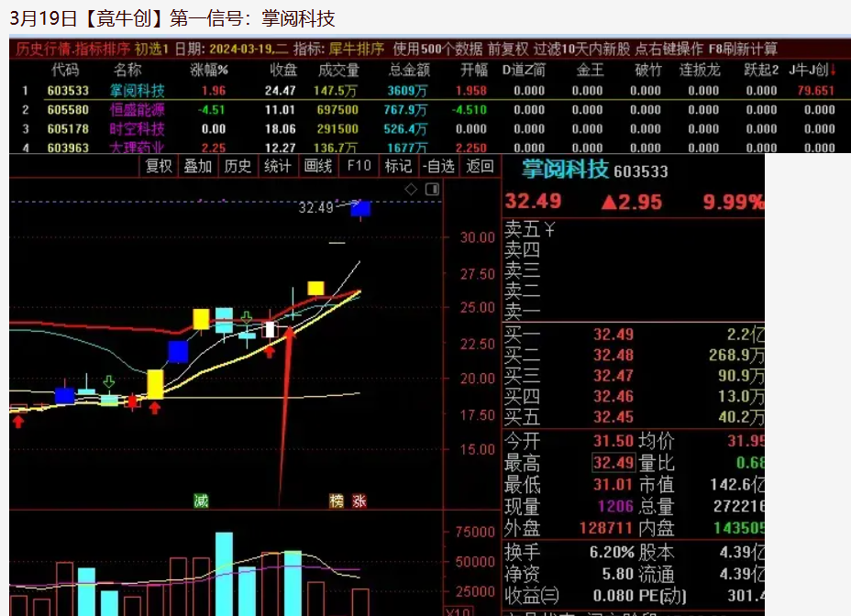Click the 榜涨 ranking signal marker below chart
The image size is (851, 616).
pos(348,500)
